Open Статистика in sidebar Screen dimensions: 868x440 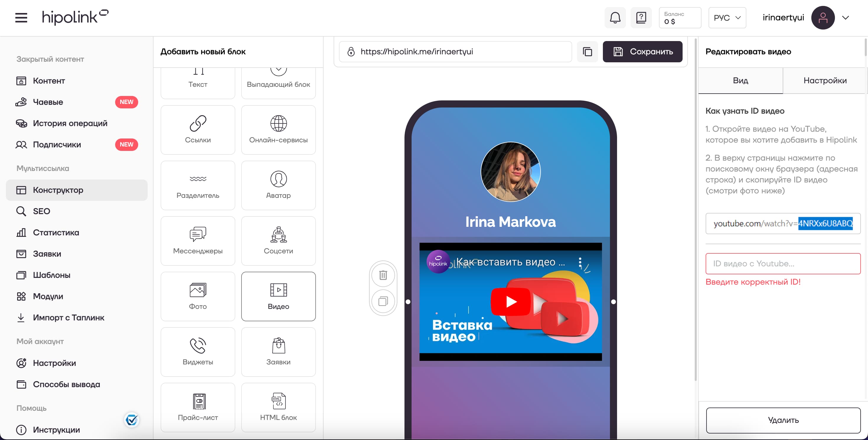(77, 232)
